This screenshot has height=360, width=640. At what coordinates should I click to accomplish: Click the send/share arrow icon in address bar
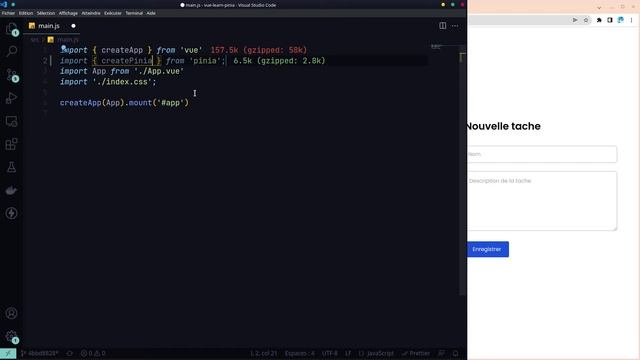tap(575, 20)
